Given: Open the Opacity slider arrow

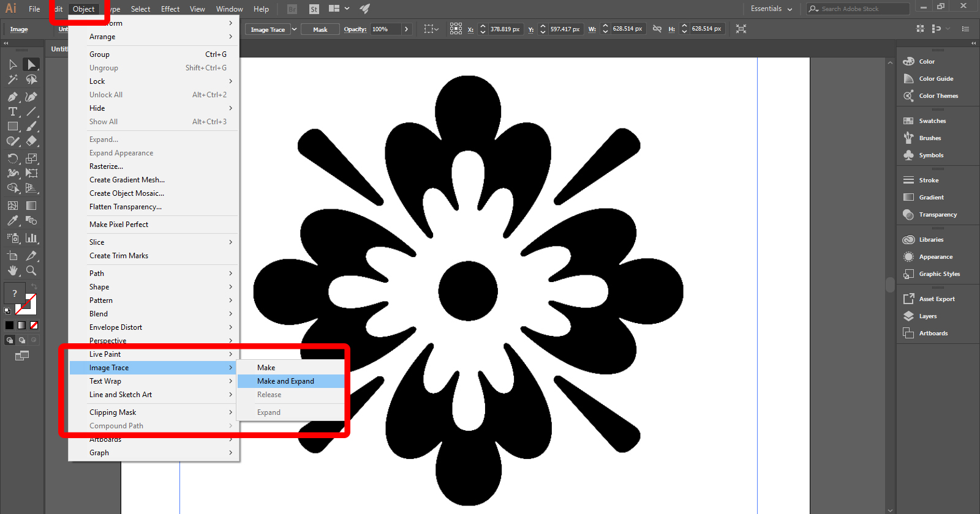Looking at the screenshot, I should pos(407,29).
